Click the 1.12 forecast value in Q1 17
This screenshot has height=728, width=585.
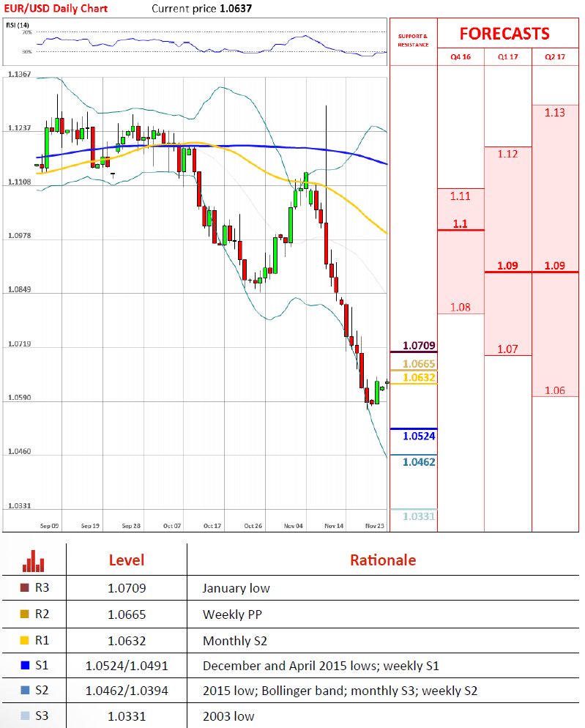508,154
